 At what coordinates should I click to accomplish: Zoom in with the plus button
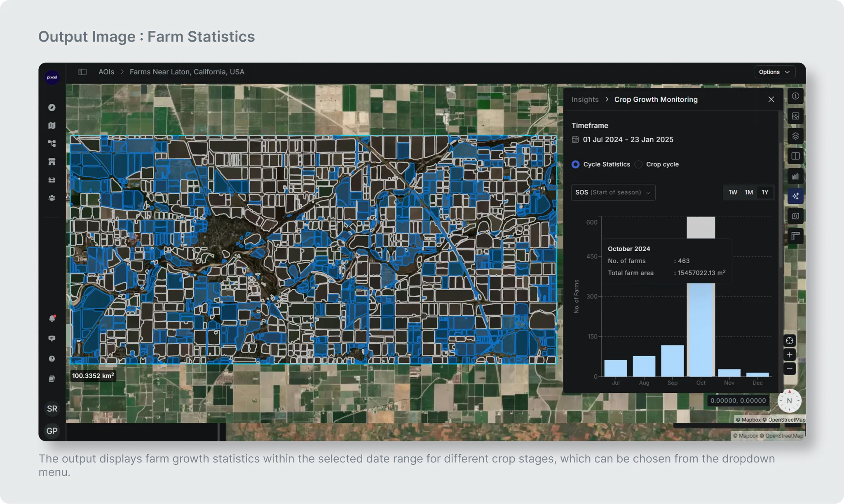[x=790, y=355]
